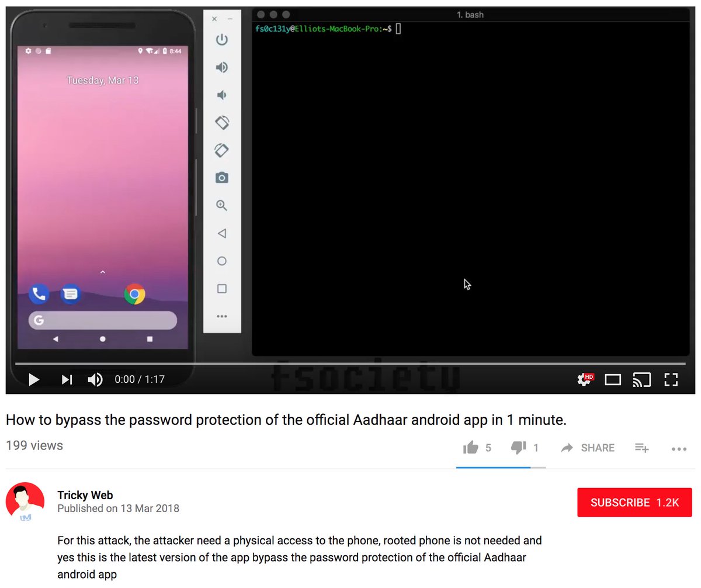The height and width of the screenshot is (588, 701).
Task: Rotate emulator left
Action: (222, 122)
